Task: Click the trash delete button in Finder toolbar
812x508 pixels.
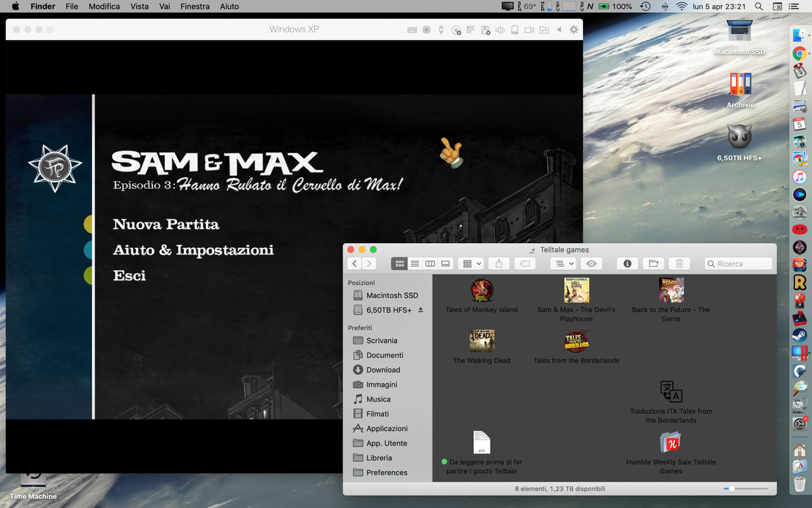Action: 679,264
